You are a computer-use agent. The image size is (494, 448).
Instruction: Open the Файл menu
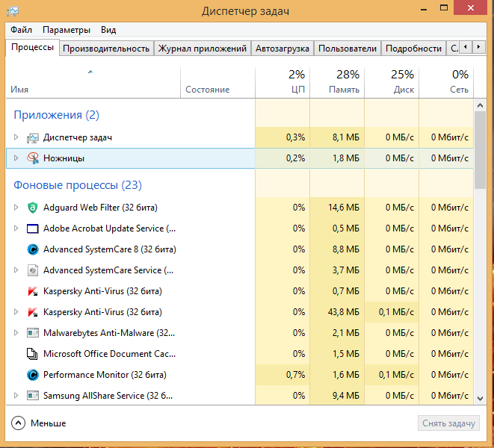point(21,30)
